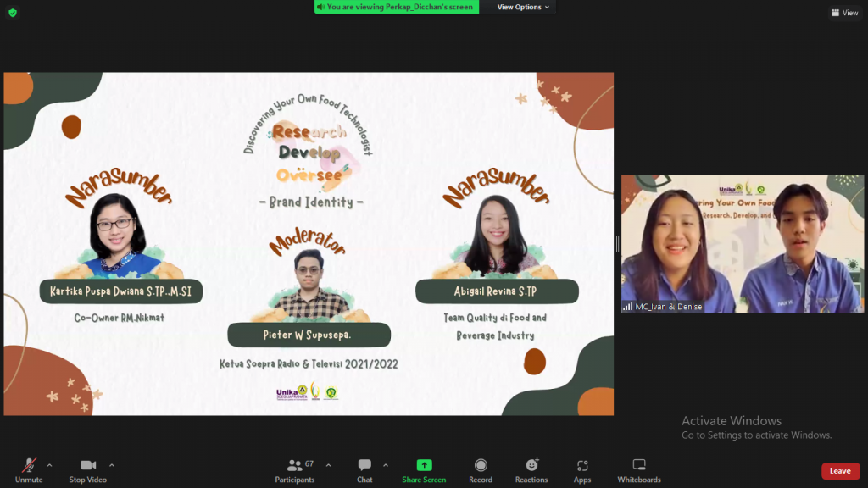Open the Participants panel
This screenshot has width=868, height=488.
pos(295,469)
